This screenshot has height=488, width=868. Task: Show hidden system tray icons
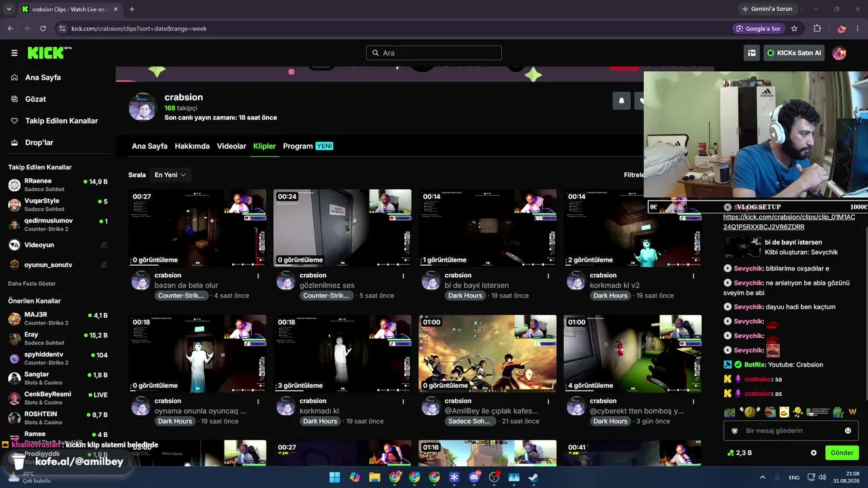(762, 477)
